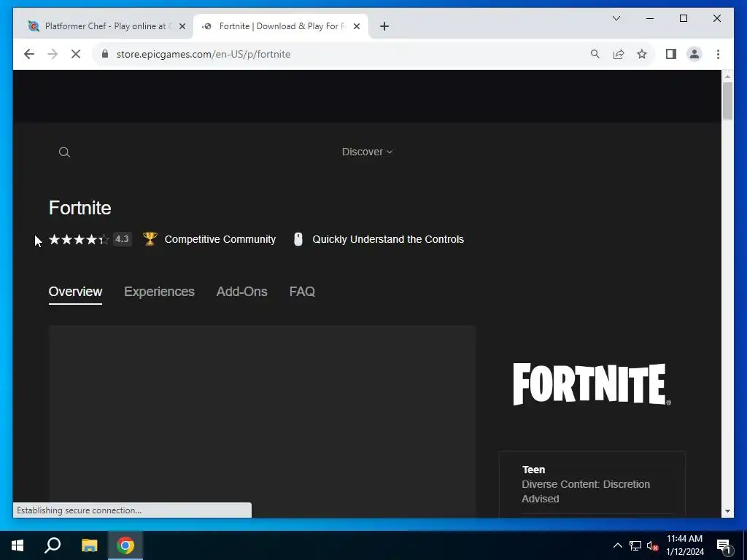Click the FORTNITE logo image

(592, 384)
